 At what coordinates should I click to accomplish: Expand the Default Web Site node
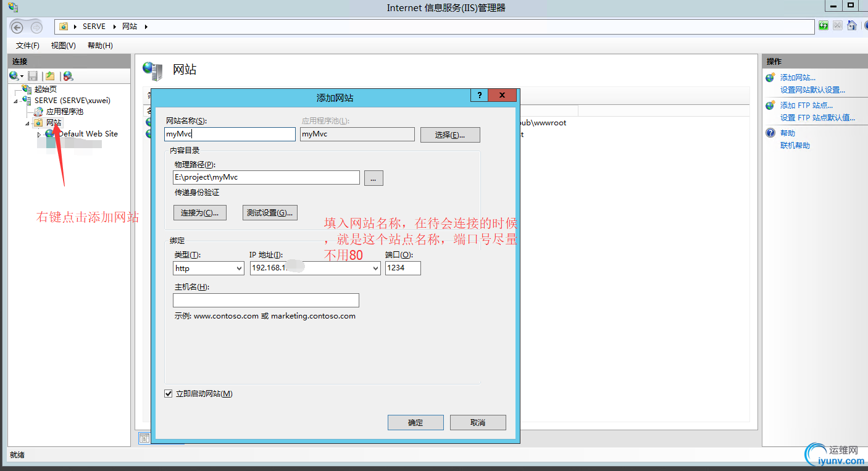[x=38, y=133]
